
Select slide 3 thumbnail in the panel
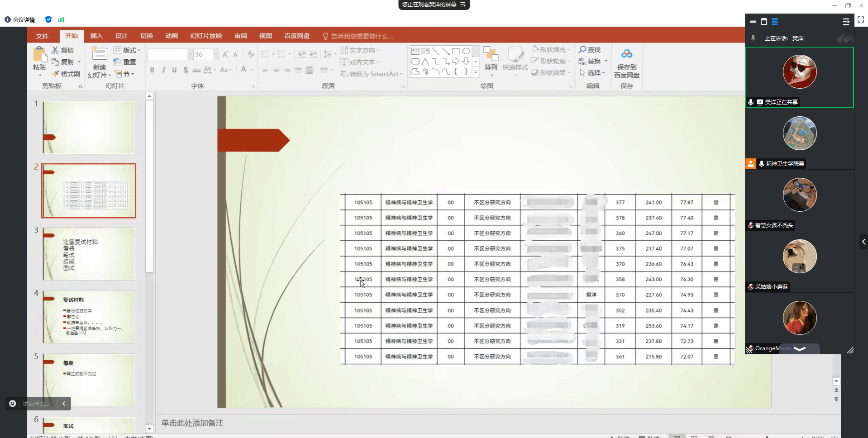(89, 253)
